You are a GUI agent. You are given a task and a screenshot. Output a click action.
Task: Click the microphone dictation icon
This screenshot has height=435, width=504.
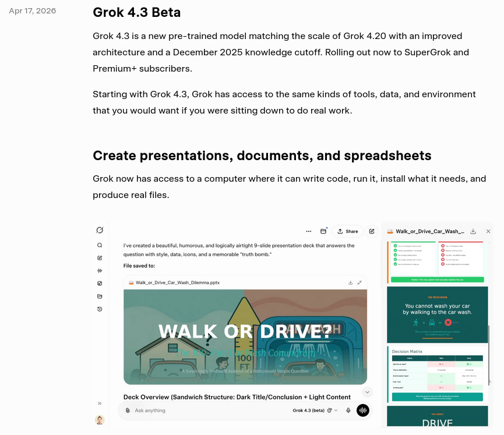click(348, 411)
